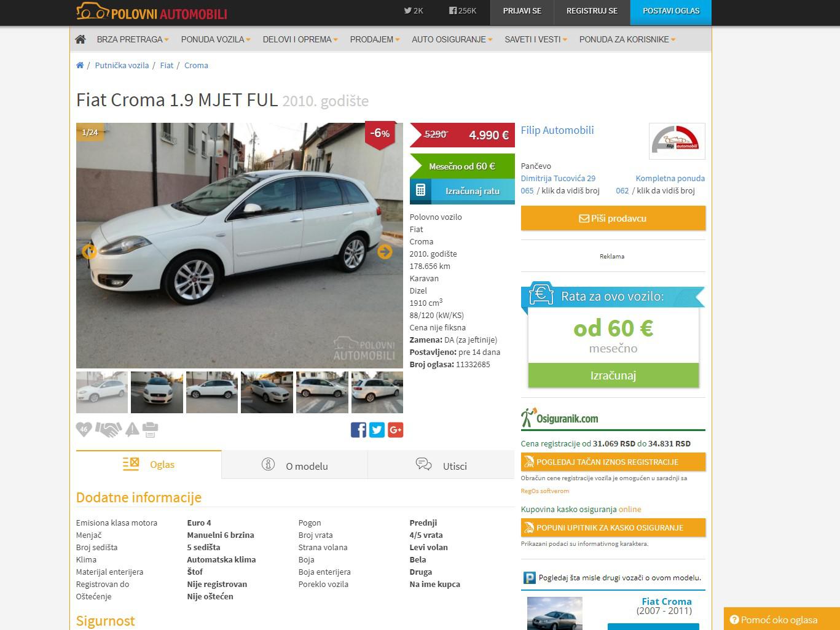Image resolution: width=840 pixels, height=630 pixels.
Task: Share listing on Twitter
Action: click(x=377, y=430)
